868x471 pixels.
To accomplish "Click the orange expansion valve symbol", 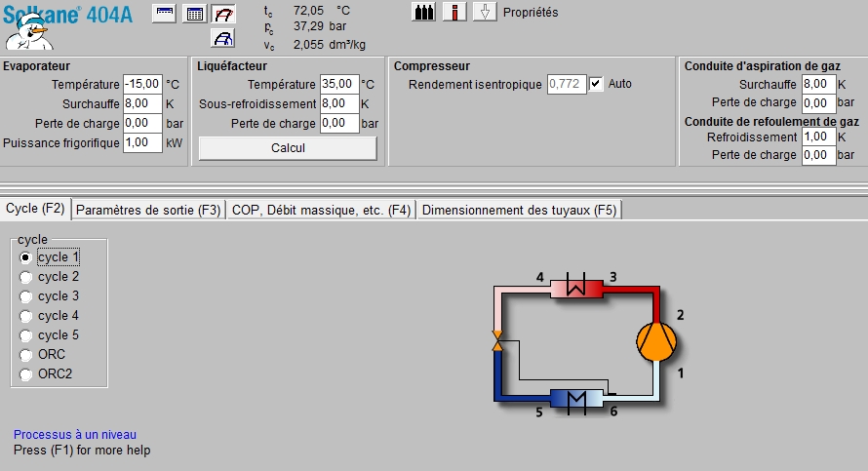I will (497, 340).
